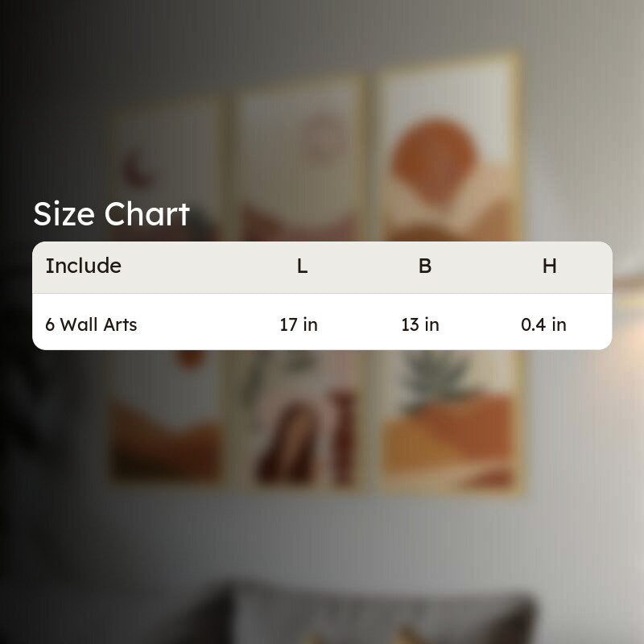Select the bottom-left mountain artwork thumbnail
644x644 pixels.
coord(165,415)
